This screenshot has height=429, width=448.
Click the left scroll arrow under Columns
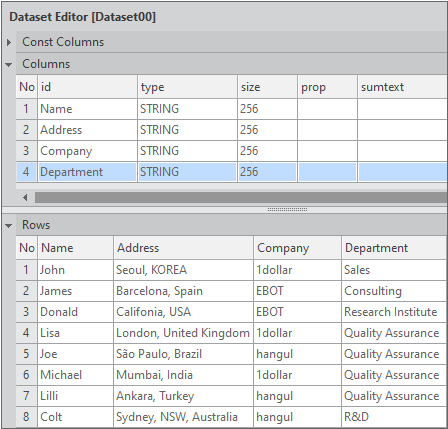(x=25, y=198)
